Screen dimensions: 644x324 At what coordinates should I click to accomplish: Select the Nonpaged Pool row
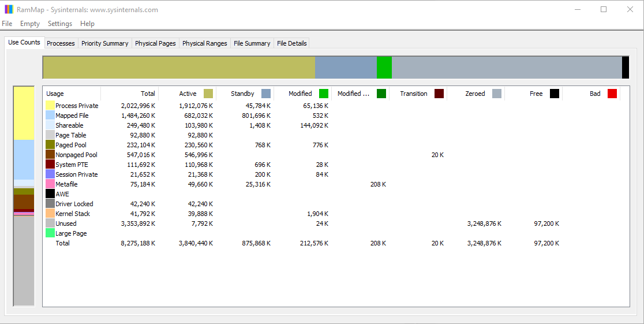[336, 155]
